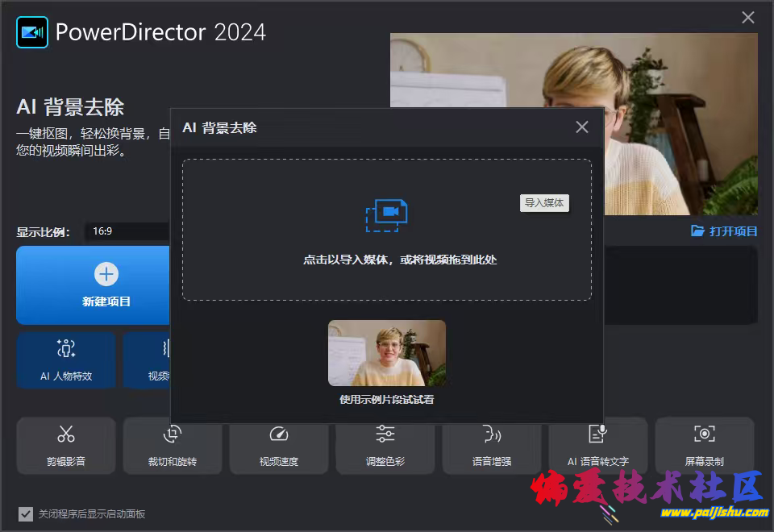Close the PowerDirector launcher window
The image size is (774, 532).
(x=748, y=18)
